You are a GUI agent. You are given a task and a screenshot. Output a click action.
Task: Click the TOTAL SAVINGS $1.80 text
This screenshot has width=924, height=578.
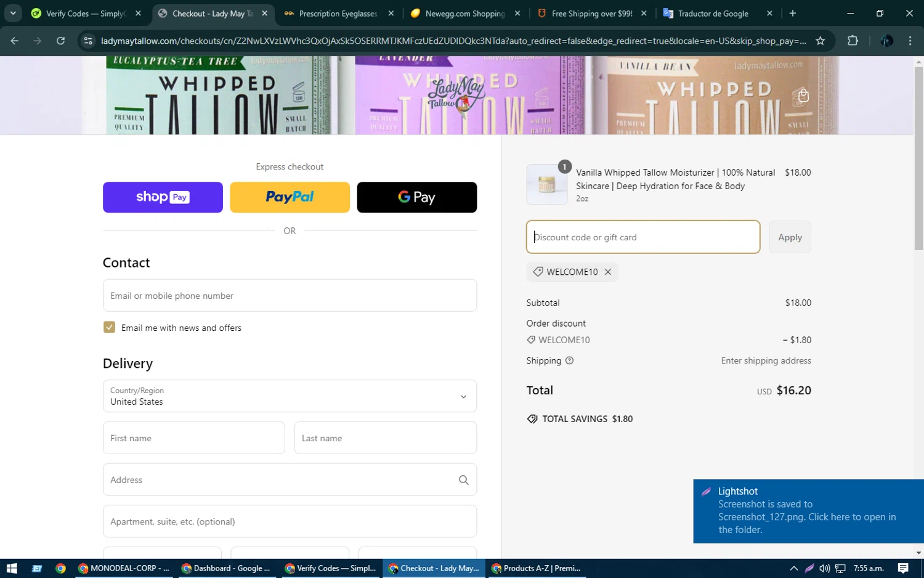tap(588, 419)
